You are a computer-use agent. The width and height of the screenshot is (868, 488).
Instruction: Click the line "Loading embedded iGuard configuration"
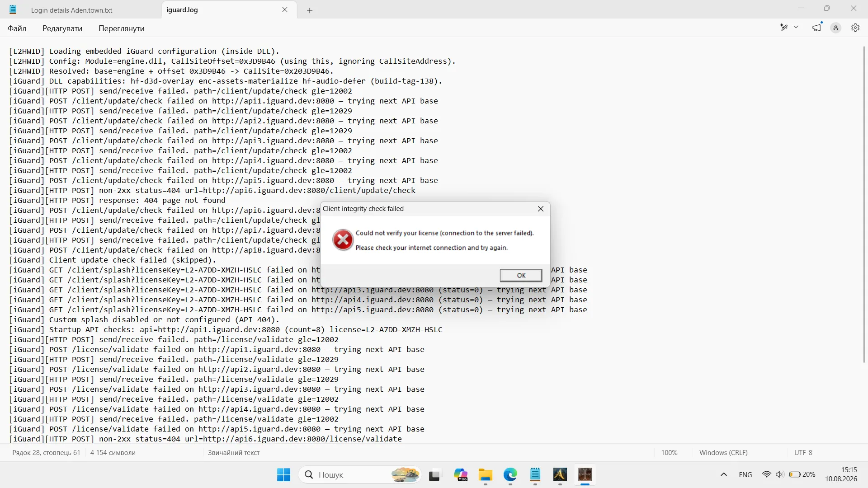144,52
